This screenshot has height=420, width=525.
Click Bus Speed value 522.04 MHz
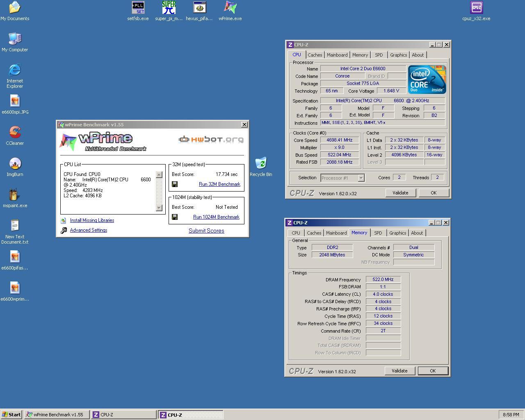[x=340, y=155]
